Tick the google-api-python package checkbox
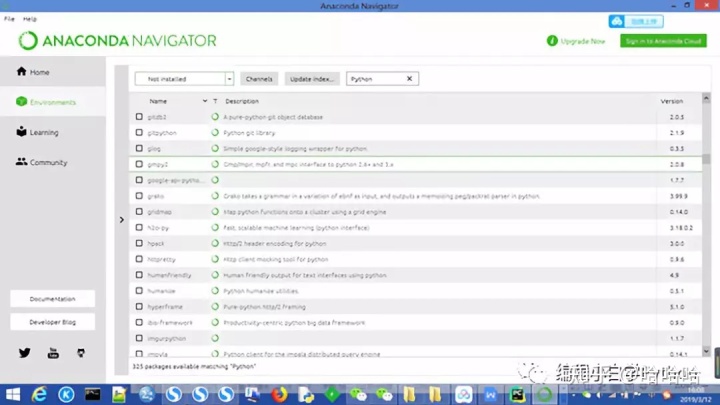Viewport: 720px width, 405px height. [x=139, y=180]
